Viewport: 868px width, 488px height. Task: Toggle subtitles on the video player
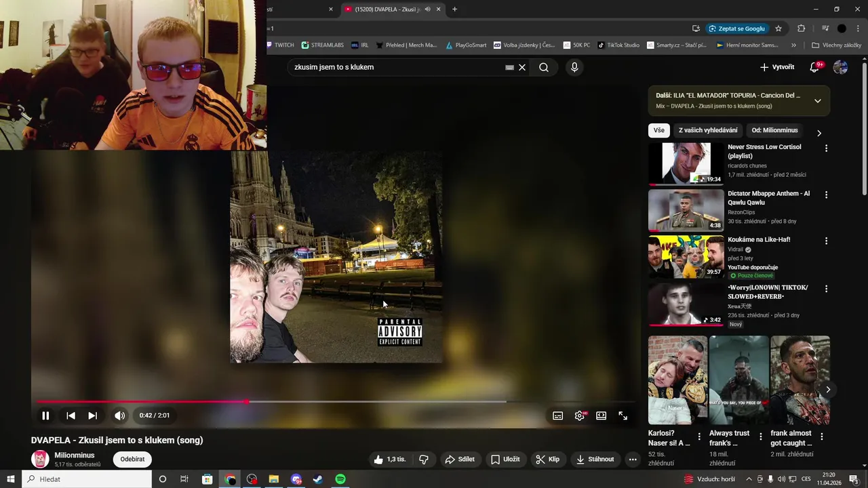pyautogui.click(x=557, y=415)
